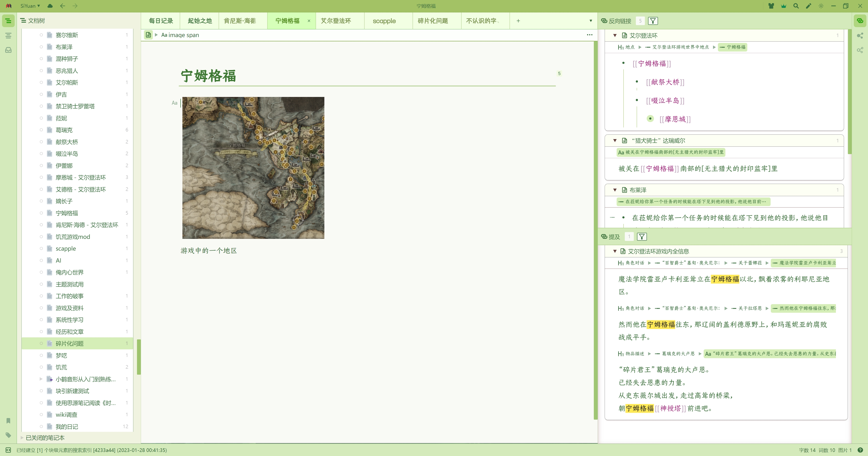This screenshot has height=456, width=868.
Task: Toggle the backlinks filter button
Action: [653, 21]
